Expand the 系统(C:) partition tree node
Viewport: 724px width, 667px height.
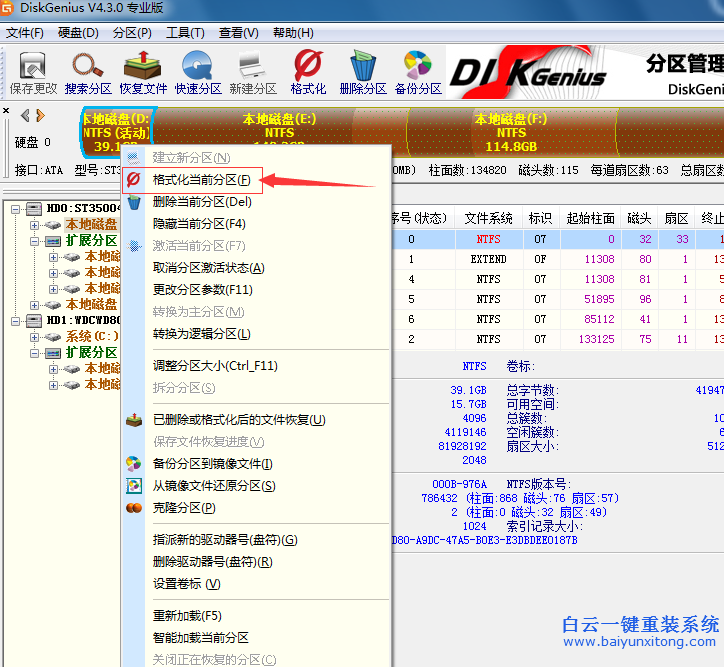coord(35,337)
